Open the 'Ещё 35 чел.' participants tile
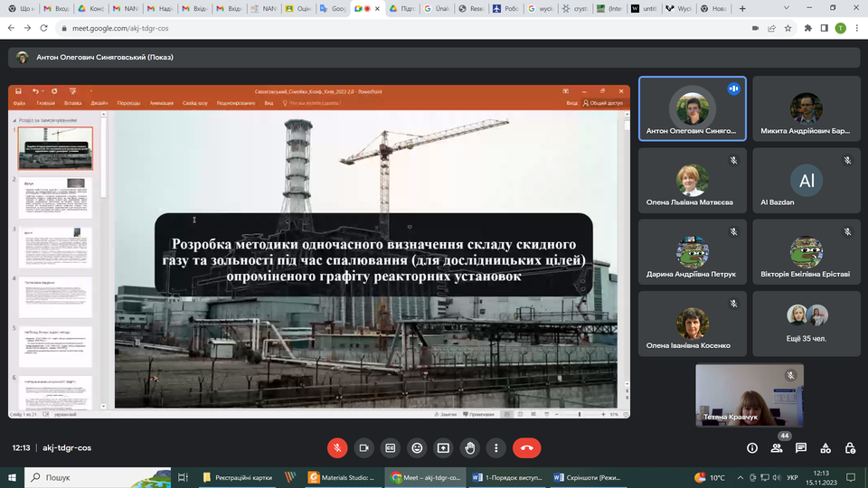 [805, 324]
